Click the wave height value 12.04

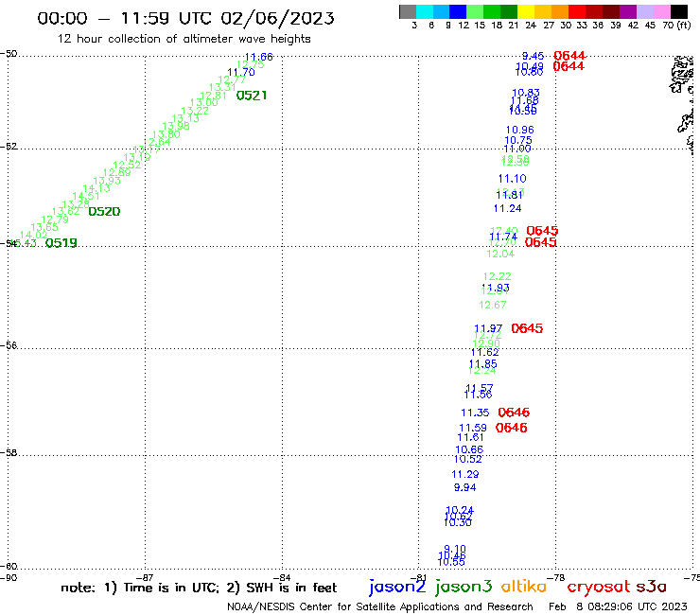(500, 255)
